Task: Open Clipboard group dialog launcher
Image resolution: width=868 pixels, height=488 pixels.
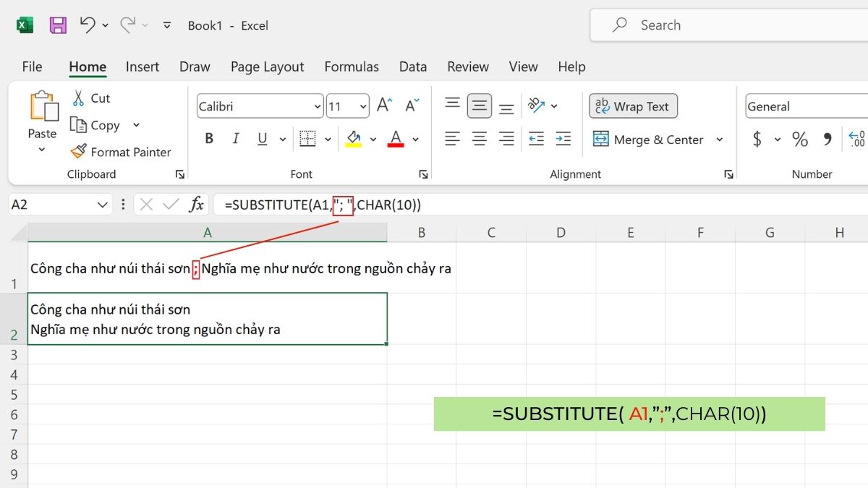Action: [179, 174]
